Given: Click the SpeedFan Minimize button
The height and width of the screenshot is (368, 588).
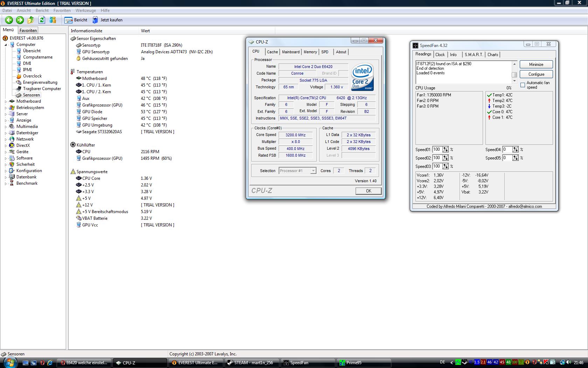Looking at the screenshot, I should coord(536,64).
